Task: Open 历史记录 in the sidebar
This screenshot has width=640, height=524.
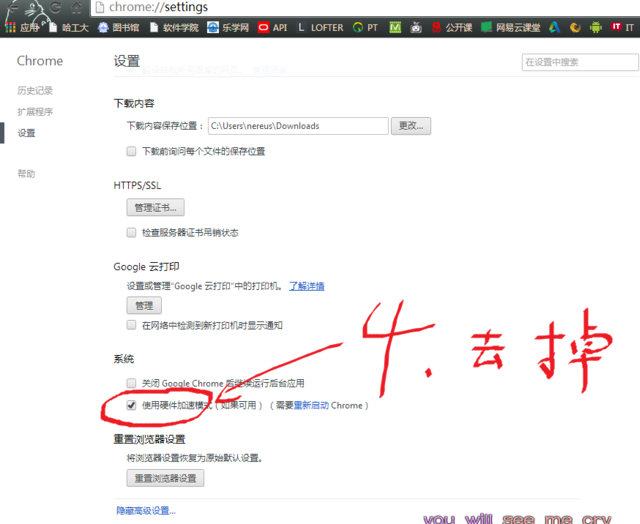Action: [x=35, y=91]
